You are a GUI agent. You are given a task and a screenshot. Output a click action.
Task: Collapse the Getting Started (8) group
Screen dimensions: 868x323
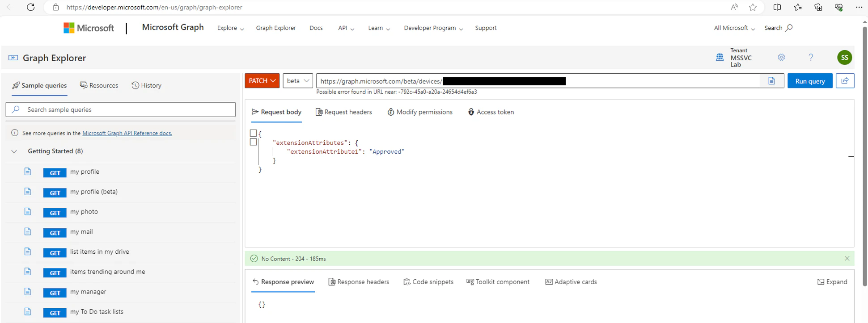14,151
